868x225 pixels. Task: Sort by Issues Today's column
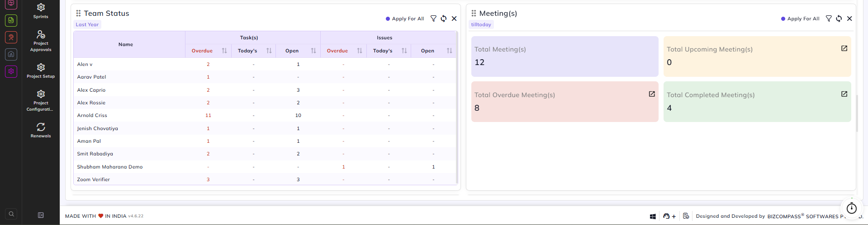tap(404, 51)
